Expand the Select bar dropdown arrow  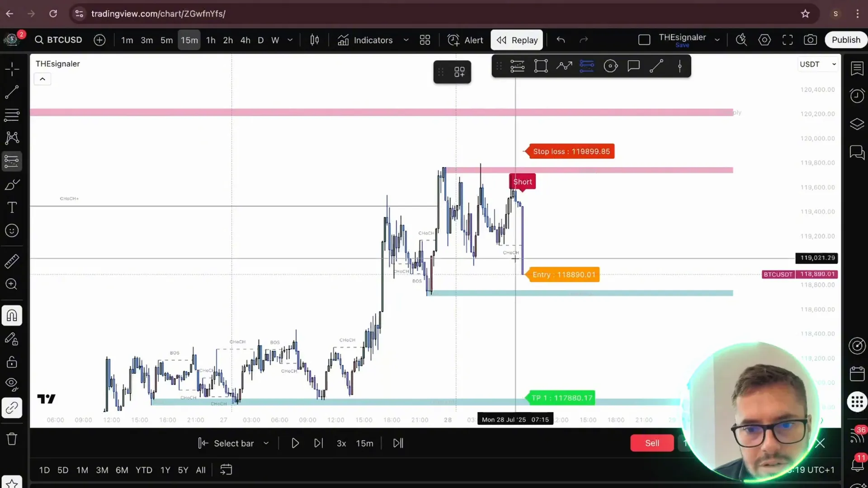266,443
